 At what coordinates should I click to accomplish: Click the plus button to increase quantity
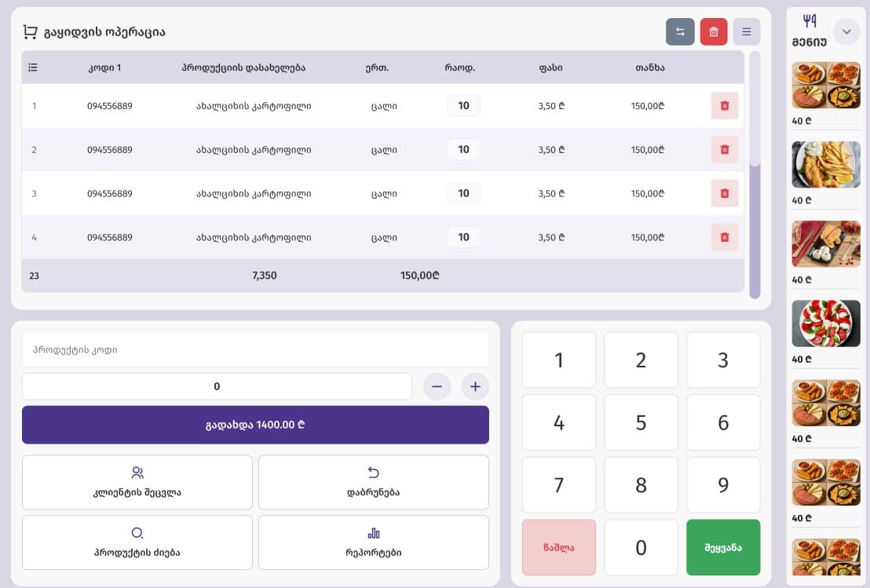tap(475, 385)
